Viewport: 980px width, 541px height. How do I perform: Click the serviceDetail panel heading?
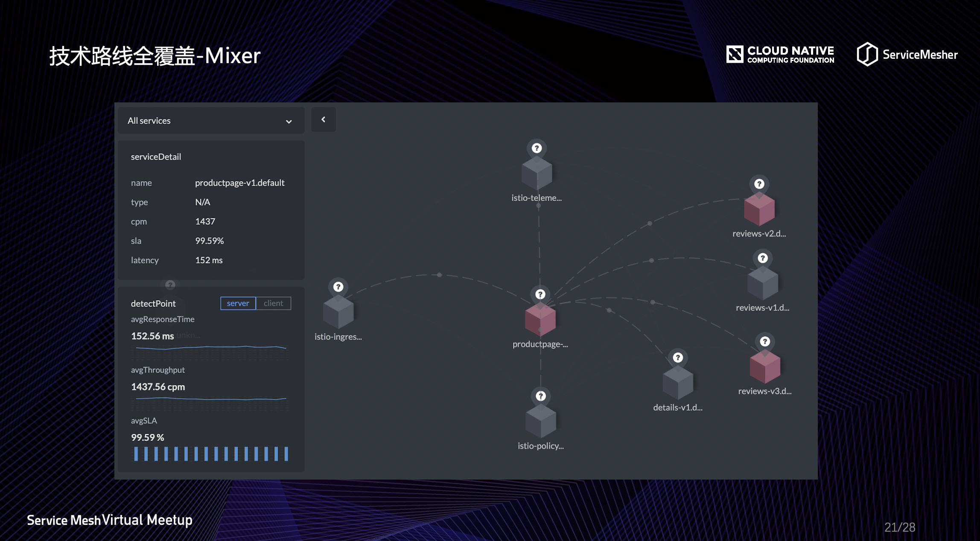[156, 157]
